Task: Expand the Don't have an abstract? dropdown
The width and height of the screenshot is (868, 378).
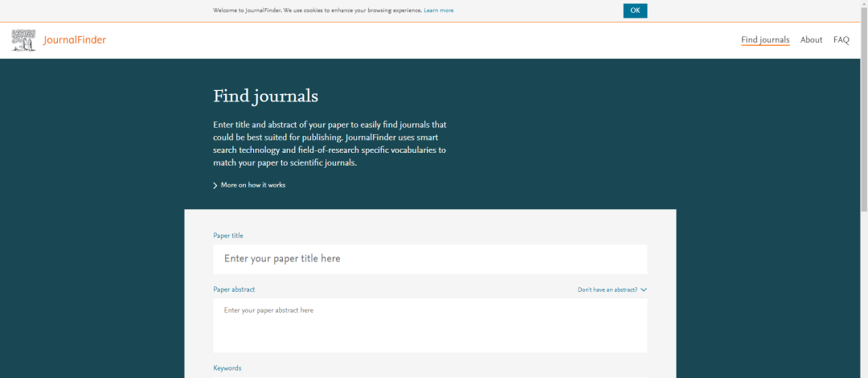Action: tap(612, 290)
